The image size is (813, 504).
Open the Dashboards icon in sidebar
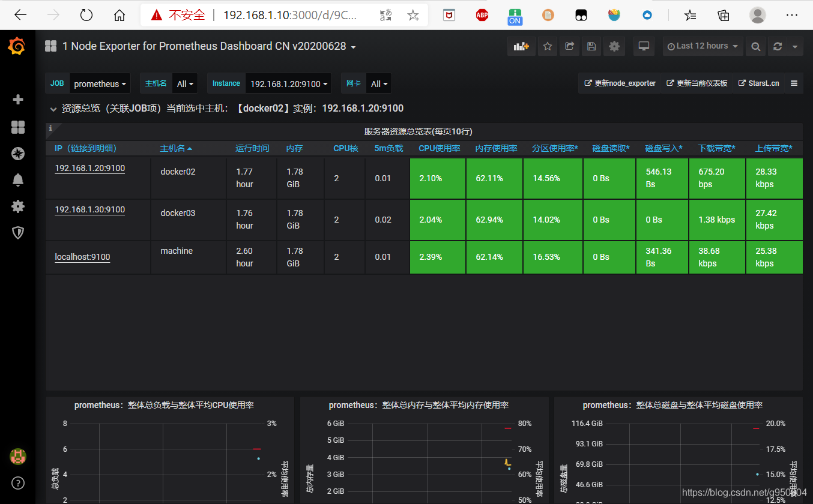pyautogui.click(x=18, y=127)
